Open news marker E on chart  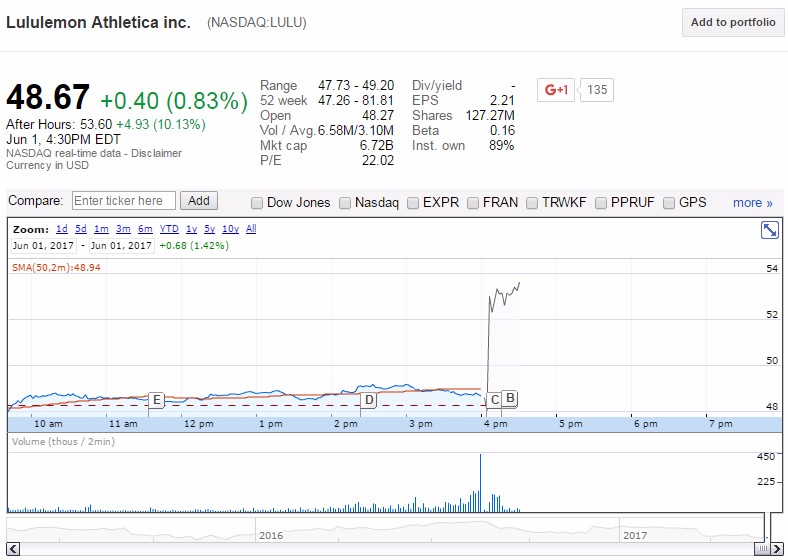pyautogui.click(x=156, y=400)
